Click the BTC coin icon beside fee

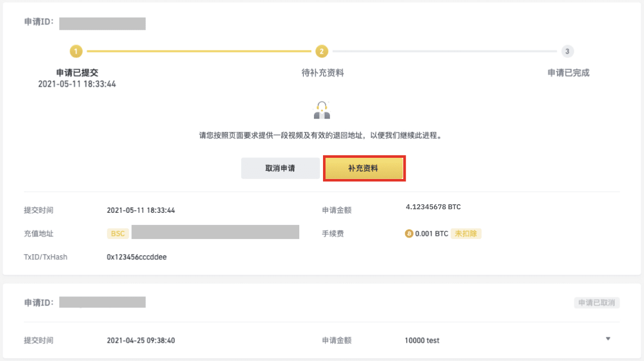[x=409, y=234]
